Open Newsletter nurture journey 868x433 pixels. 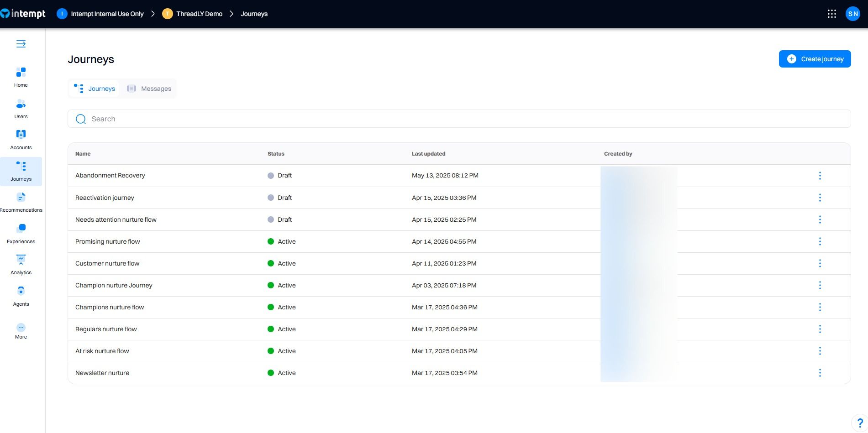click(x=102, y=373)
